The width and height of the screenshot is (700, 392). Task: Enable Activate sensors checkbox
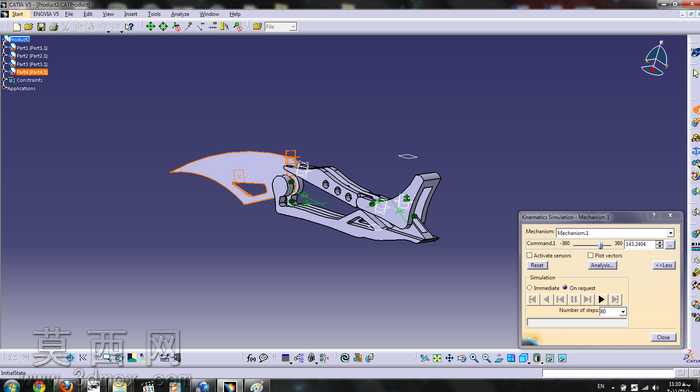pyautogui.click(x=529, y=255)
